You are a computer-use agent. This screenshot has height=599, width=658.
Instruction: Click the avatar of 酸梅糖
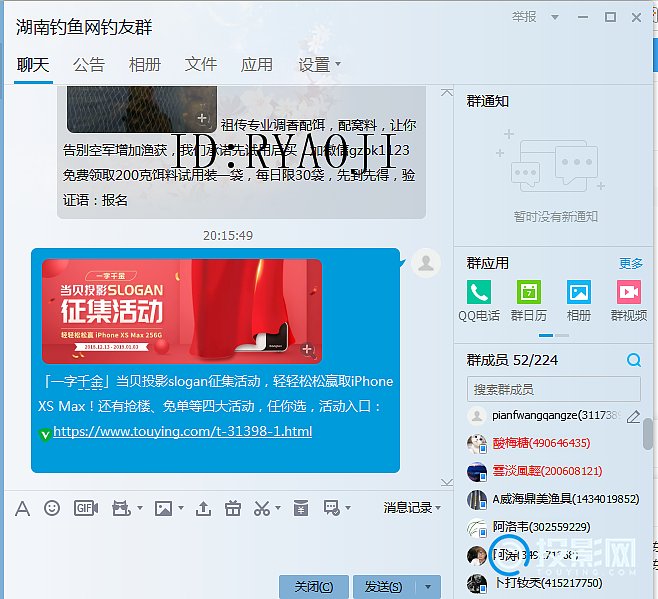point(477,443)
